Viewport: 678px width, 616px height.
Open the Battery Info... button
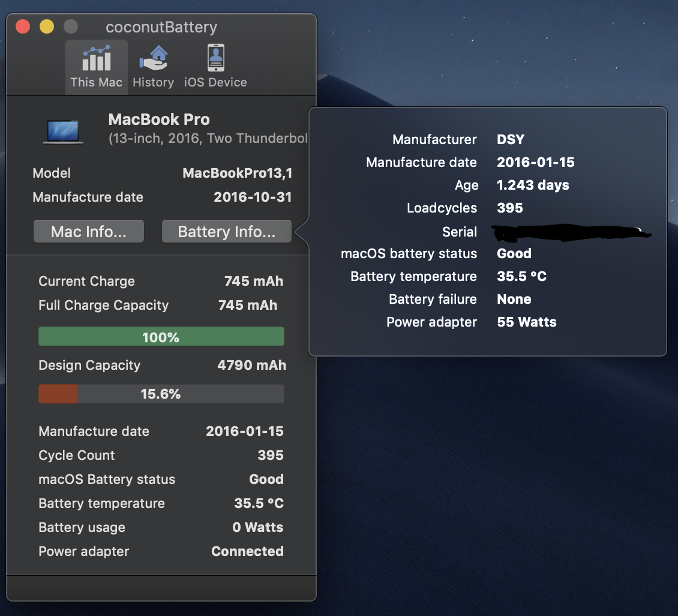(227, 231)
